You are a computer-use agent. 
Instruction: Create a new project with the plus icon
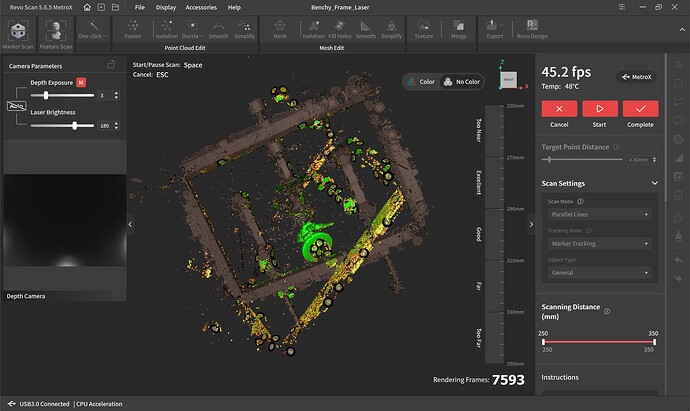[x=101, y=7]
